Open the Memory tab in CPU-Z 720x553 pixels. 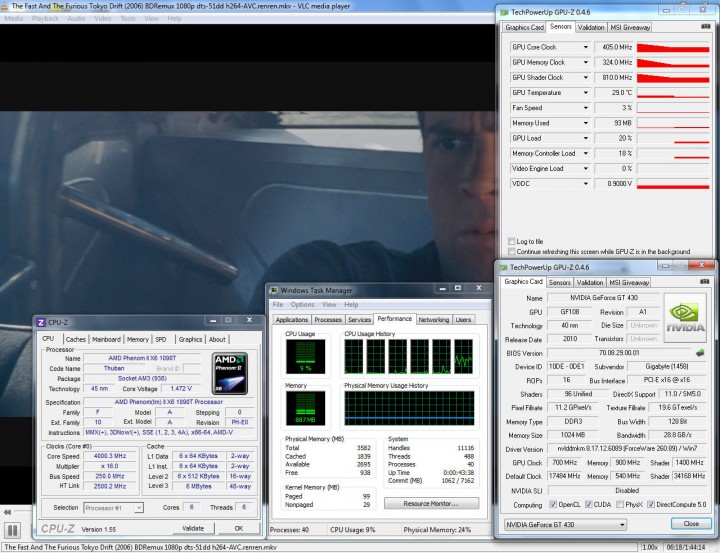(138, 339)
